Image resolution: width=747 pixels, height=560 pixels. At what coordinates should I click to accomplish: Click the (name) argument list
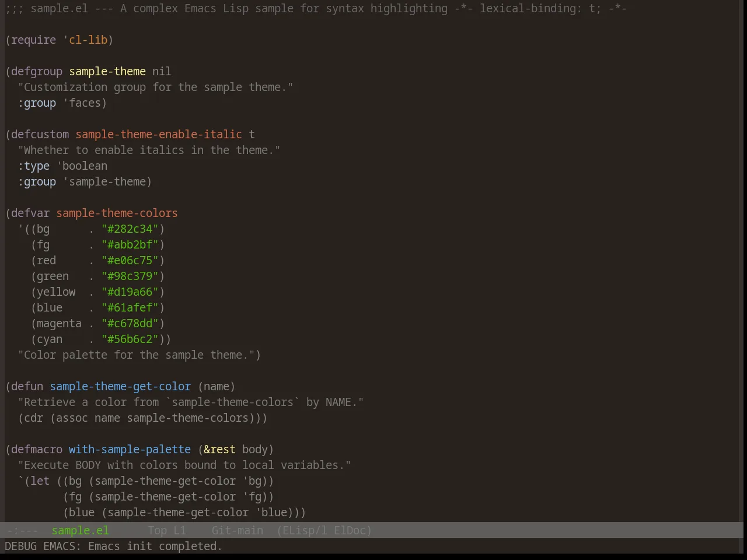[217, 386]
